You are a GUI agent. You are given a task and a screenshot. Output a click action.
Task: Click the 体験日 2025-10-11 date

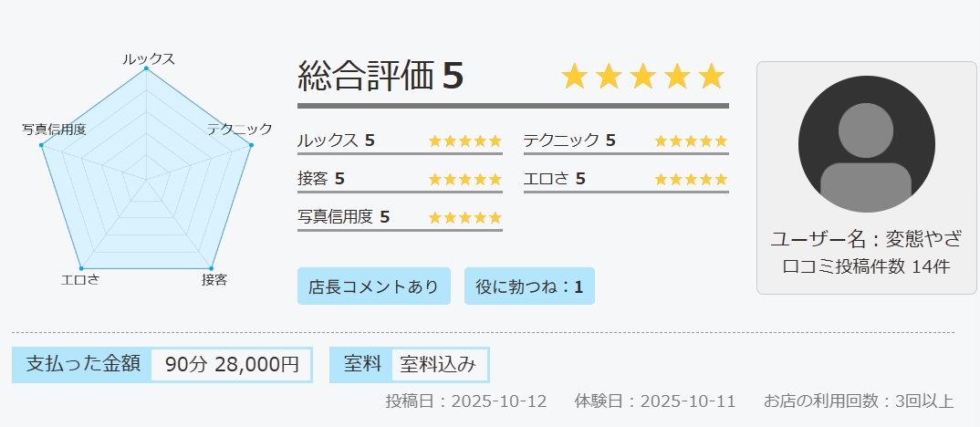[655, 401]
